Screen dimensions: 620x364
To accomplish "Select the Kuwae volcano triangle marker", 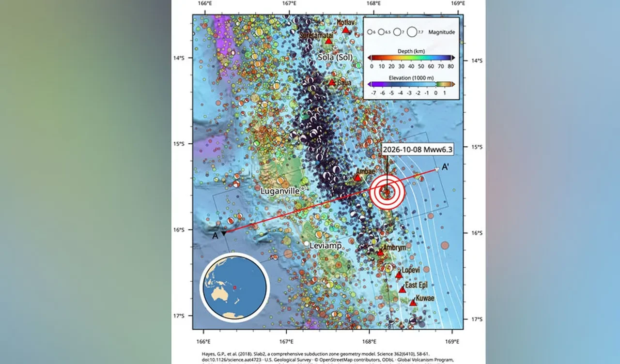I will pyautogui.click(x=413, y=303).
